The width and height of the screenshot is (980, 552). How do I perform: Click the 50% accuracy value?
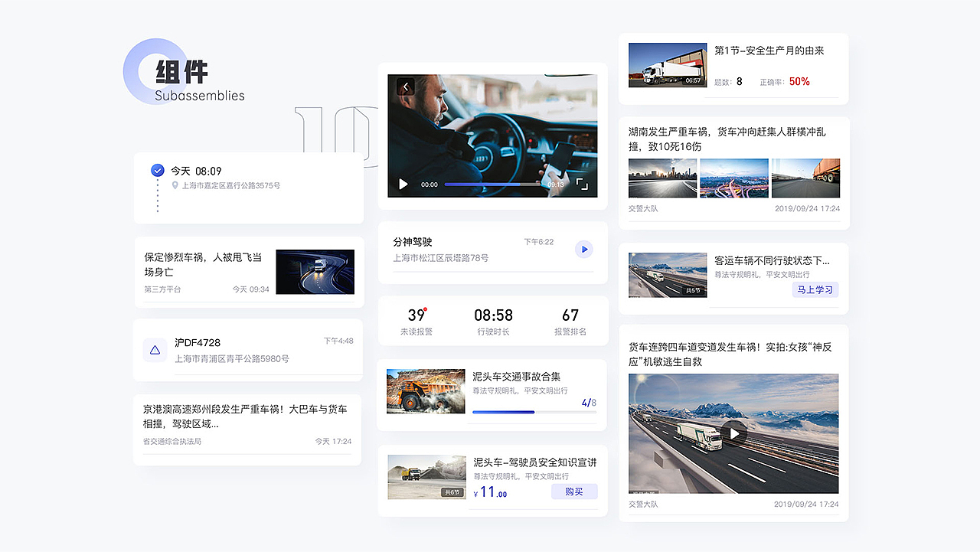point(799,81)
